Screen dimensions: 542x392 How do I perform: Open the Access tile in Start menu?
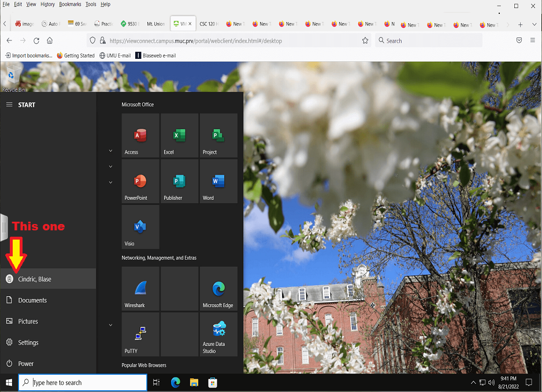[140, 136]
